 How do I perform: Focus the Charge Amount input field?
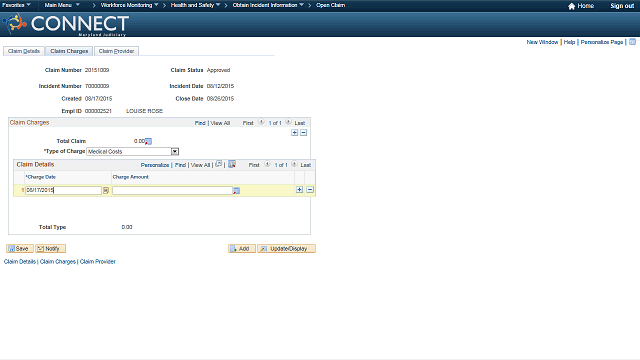pyautogui.click(x=173, y=191)
